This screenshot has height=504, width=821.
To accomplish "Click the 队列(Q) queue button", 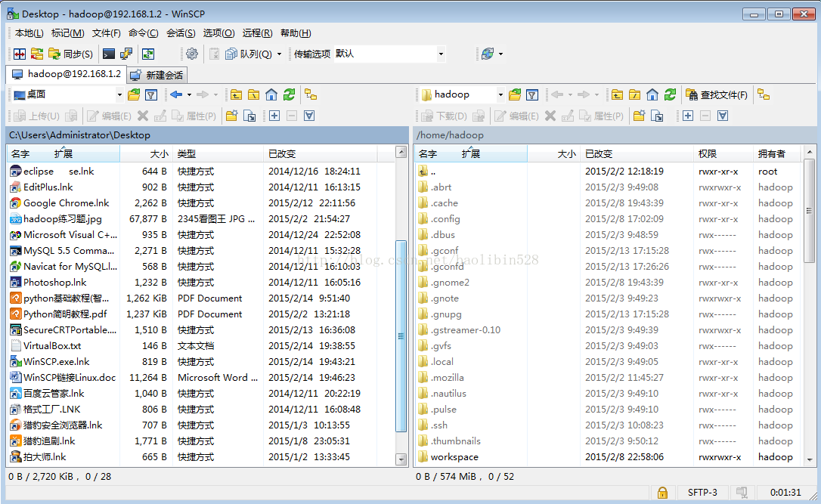I will pos(249,54).
